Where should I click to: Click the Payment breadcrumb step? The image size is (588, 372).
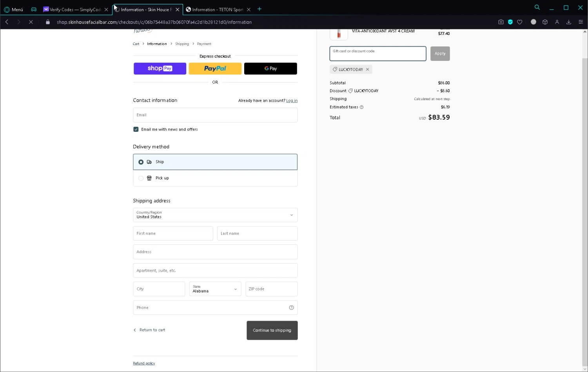tap(204, 44)
